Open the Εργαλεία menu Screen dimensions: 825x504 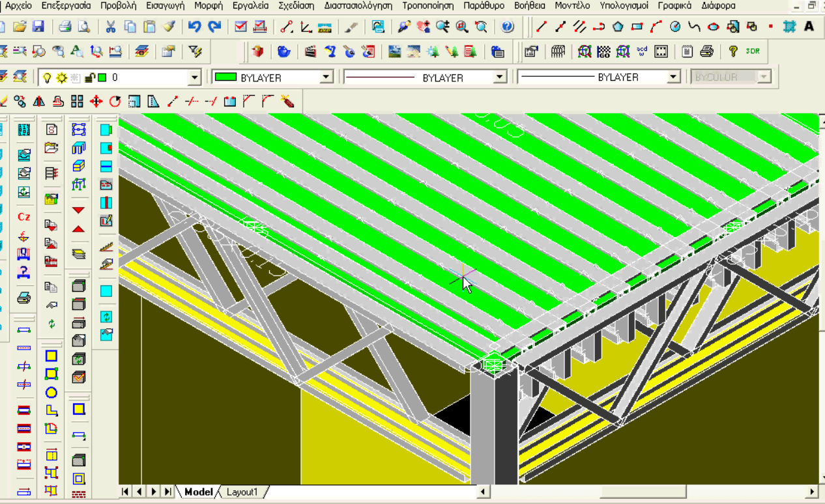pyautogui.click(x=250, y=5)
